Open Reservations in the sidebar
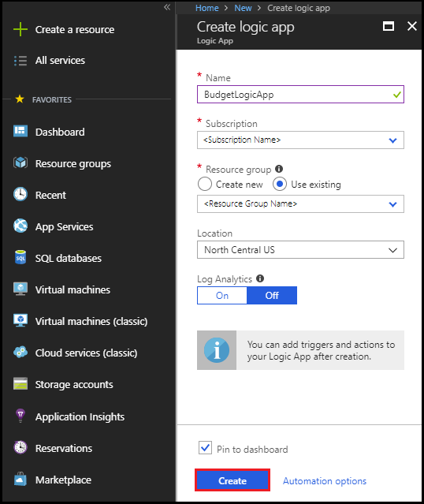Image resolution: width=424 pixels, height=504 pixels. tap(64, 448)
